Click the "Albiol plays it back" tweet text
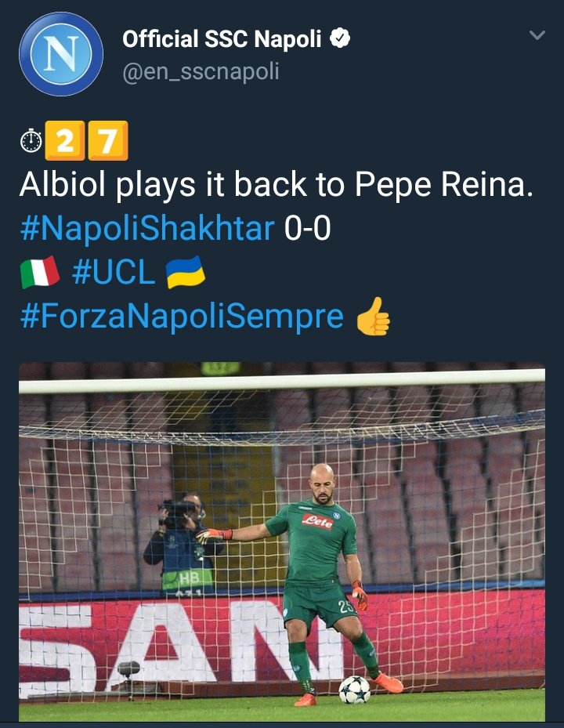 276,185
